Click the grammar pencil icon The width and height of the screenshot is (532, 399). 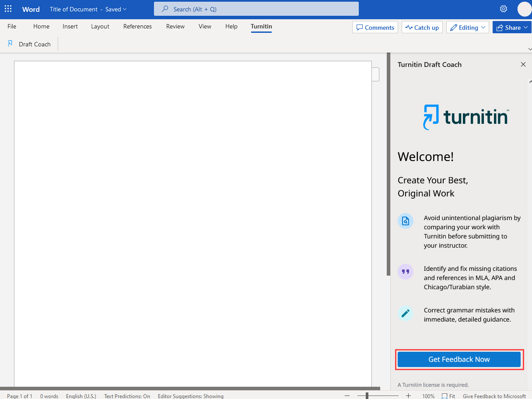pyautogui.click(x=406, y=313)
